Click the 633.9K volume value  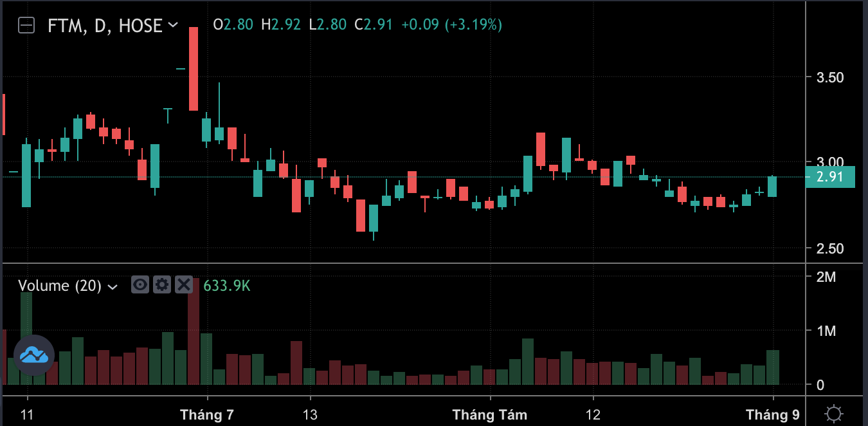point(227,286)
